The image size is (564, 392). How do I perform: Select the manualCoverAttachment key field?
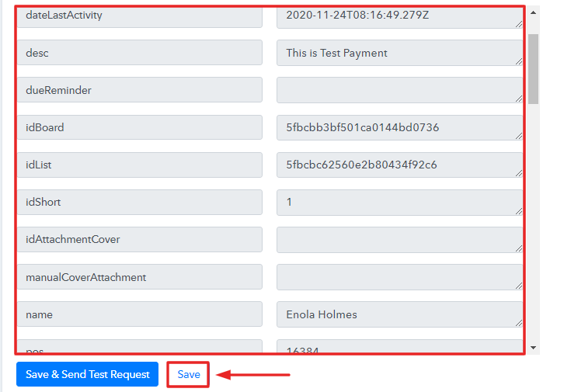coord(140,276)
